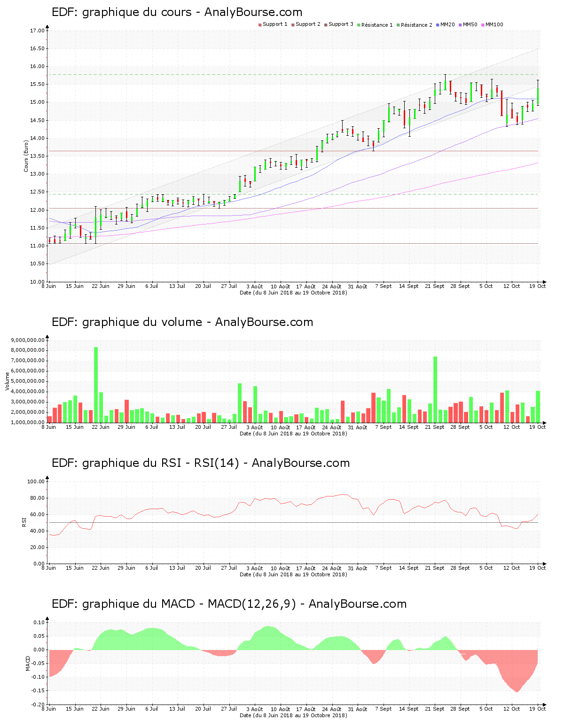Image resolution: width=564 pixels, height=728 pixels.
Task: Select the MM50 legend label
Action: 470,24
